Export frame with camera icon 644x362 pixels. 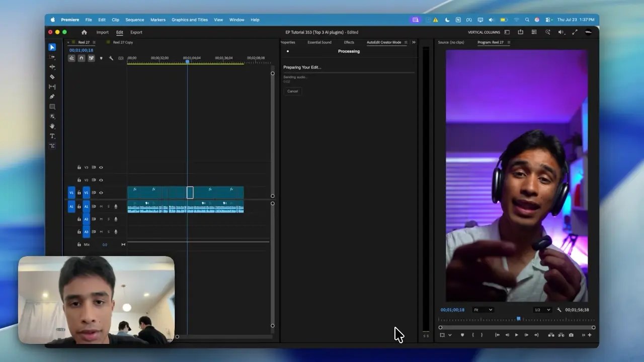click(571, 335)
